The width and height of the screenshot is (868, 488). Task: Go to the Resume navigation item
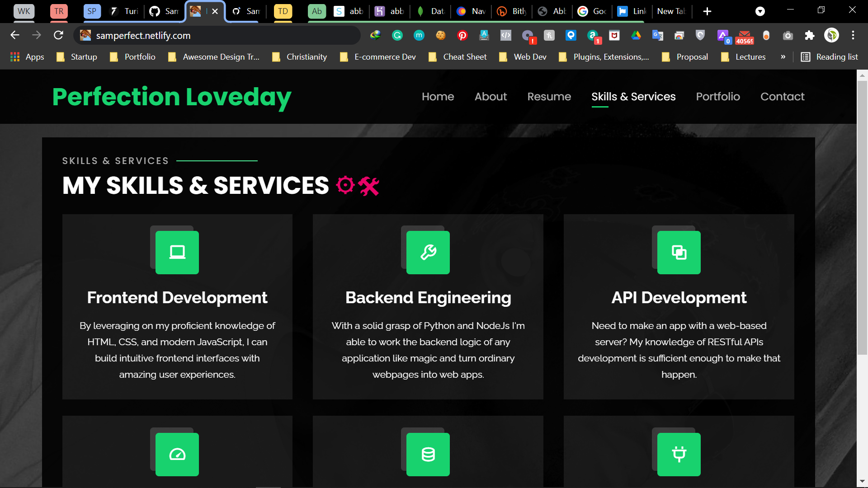[x=549, y=97]
